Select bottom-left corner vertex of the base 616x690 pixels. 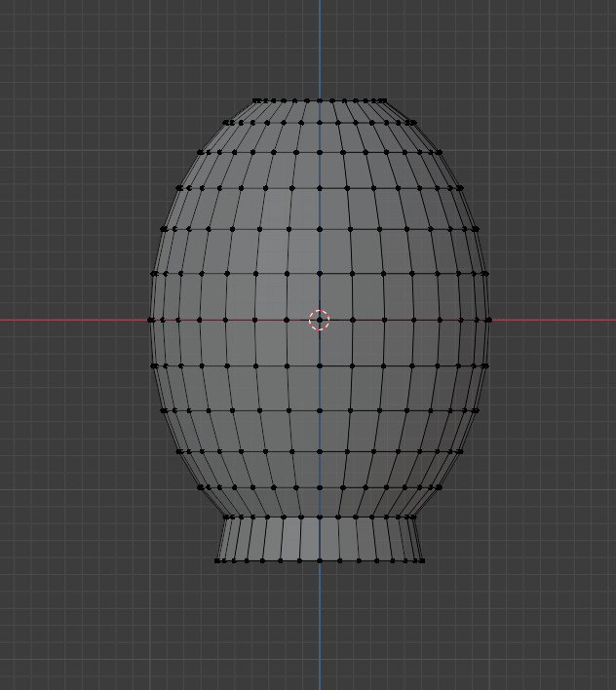coord(216,560)
